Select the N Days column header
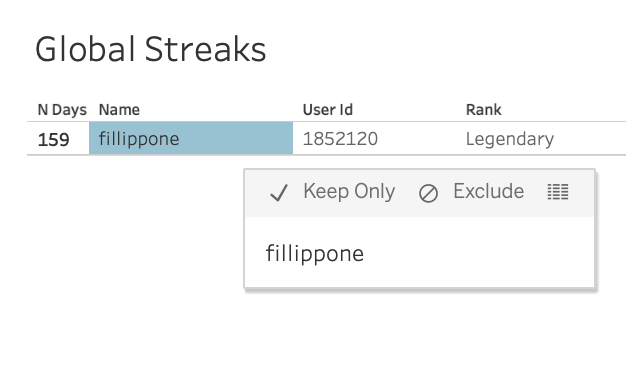Image resolution: width=626 pixels, height=372 pixels. click(62, 110)
